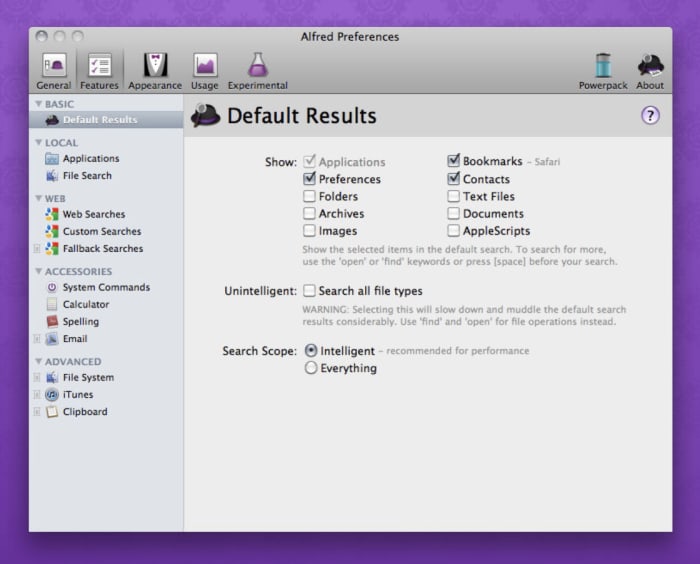Select the Everything search scope
Screen dimensions: 700x564
pyautogui.click(x=311, y=368)
